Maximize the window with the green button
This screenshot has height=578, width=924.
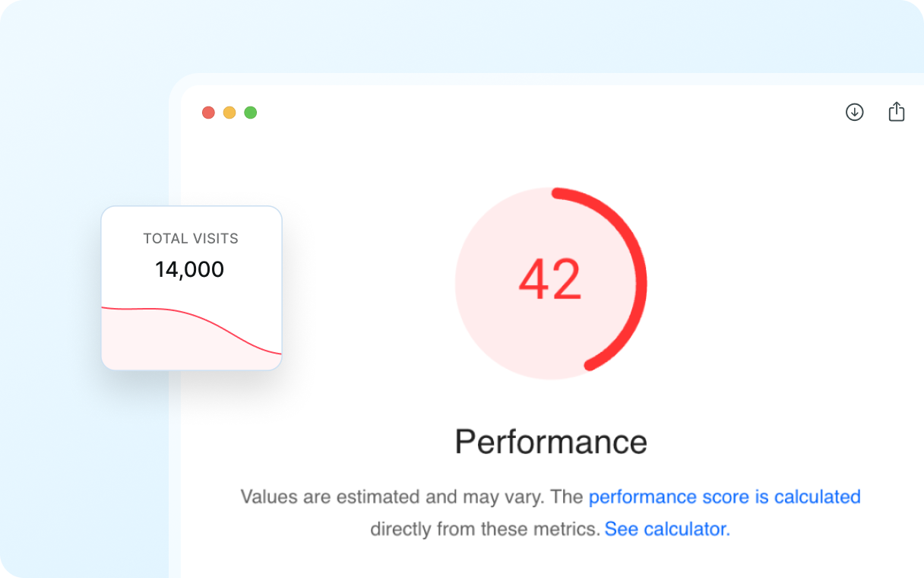pyautogui.click(x=251, y=113)
